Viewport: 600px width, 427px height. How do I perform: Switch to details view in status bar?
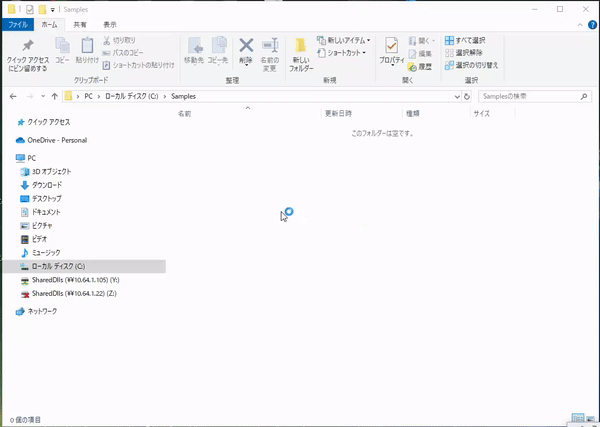578,419
